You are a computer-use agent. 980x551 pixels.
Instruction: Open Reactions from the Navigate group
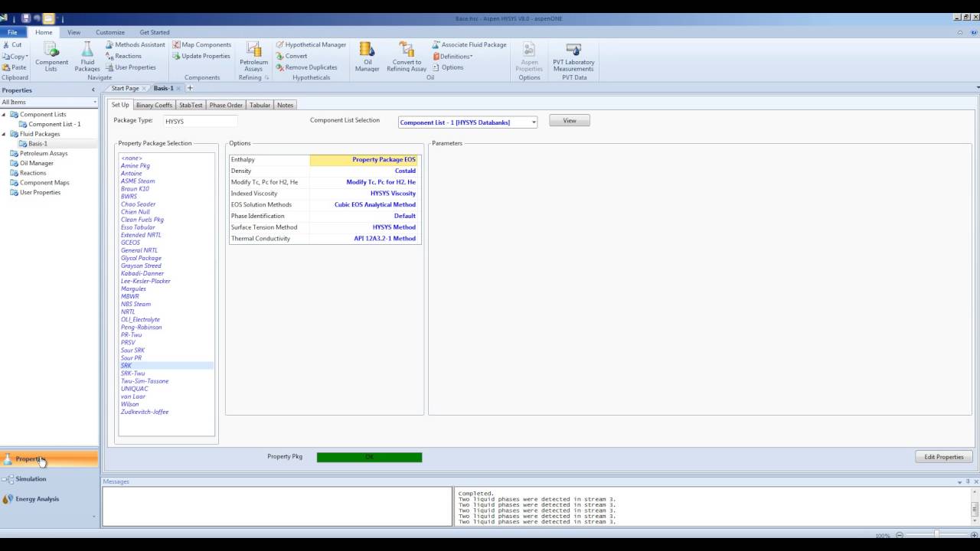coord(124,56)
